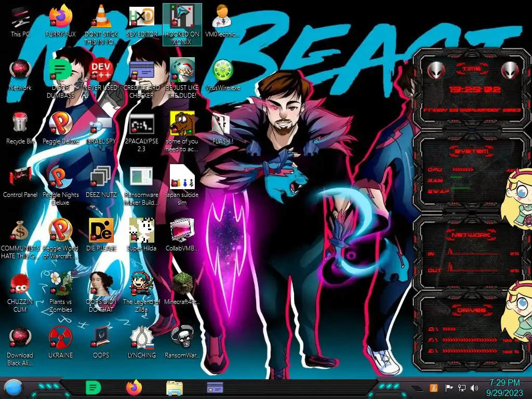Click the Minecraft4Fr grass block icon
The width and height of the screenshot is (532, 399).
182,288
